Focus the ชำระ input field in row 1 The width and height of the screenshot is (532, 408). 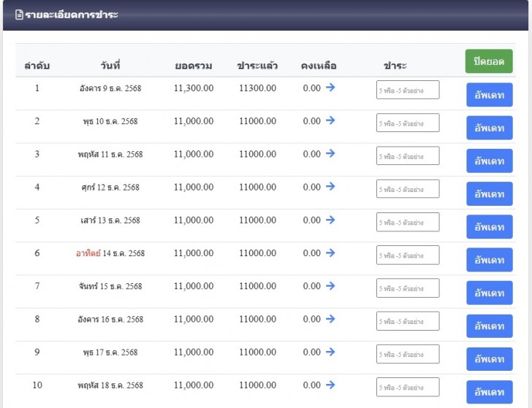pos(408,90)
